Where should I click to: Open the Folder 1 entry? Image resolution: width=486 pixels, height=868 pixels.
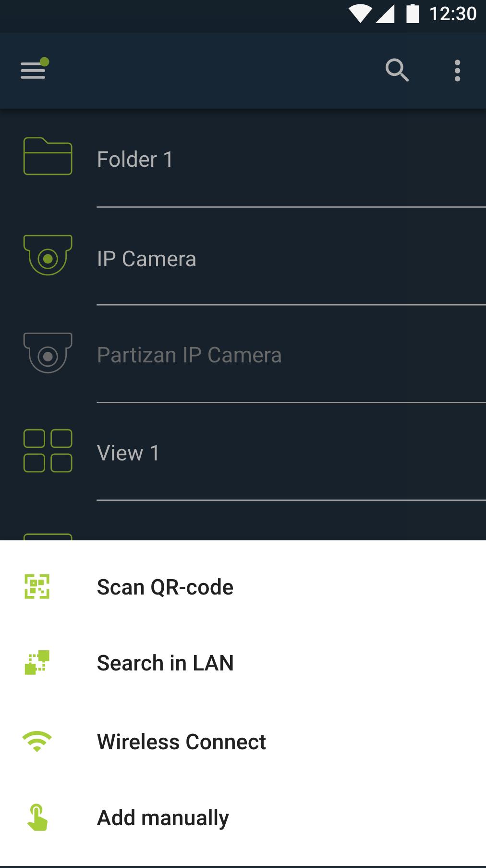point(135,160)
